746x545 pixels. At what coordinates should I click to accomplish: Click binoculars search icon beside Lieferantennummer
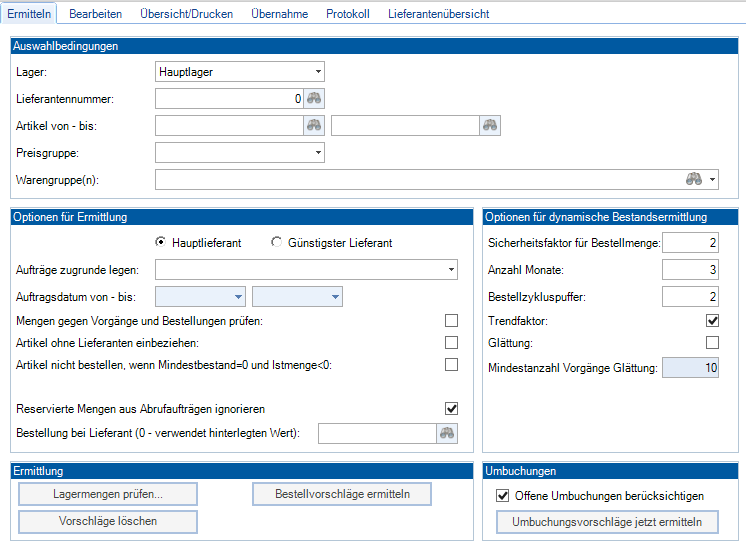point(315,98)
